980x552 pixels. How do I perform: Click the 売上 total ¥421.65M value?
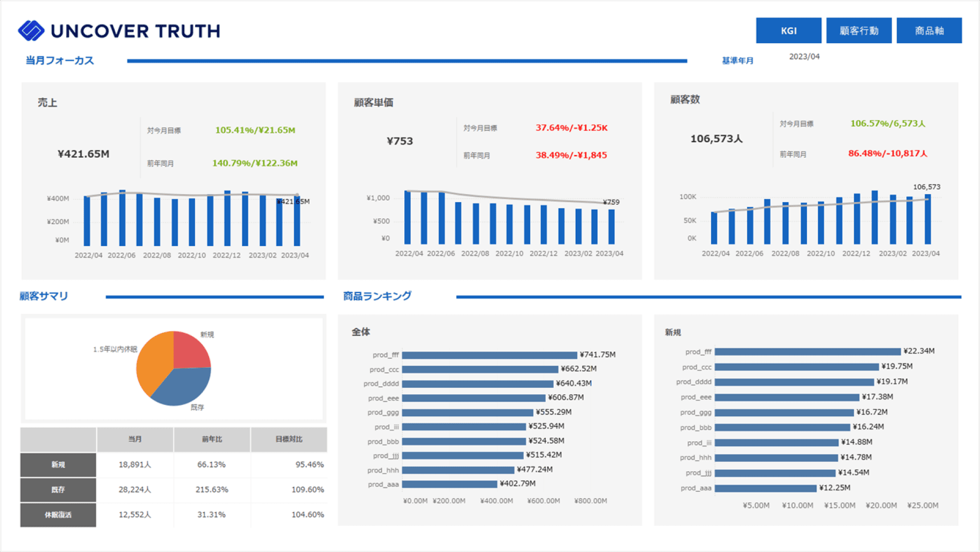click(83, 154)
